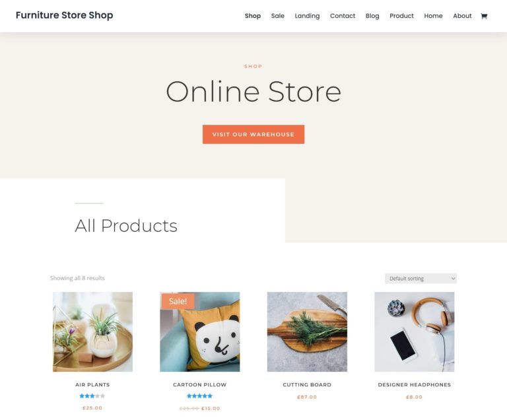Image resolution: width=507 pixels, height=420 pixels.
Task: Open the Blog menu item
Action: (x=372, y=16)
